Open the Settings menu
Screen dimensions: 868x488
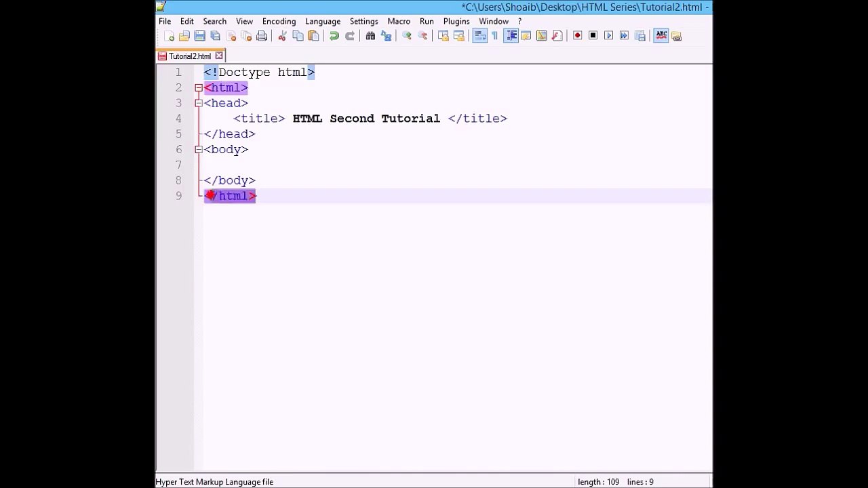point(364,21)
